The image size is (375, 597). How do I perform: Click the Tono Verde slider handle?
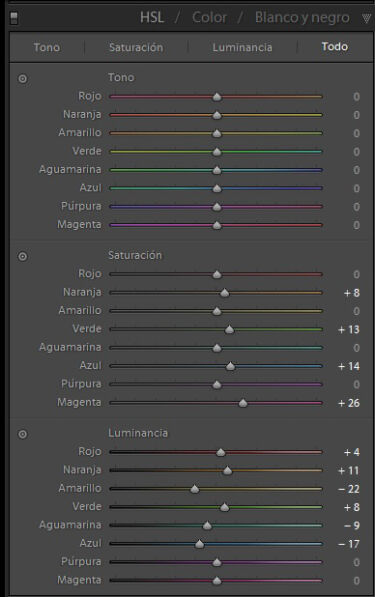point(217,152)
